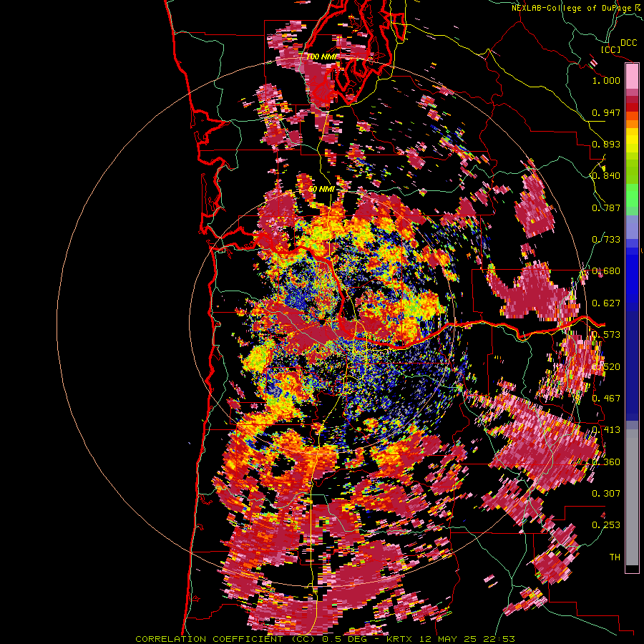Click the 22:53 timestamp in the caption
This screenshot has height=644, width=644.
coord(499,639)
